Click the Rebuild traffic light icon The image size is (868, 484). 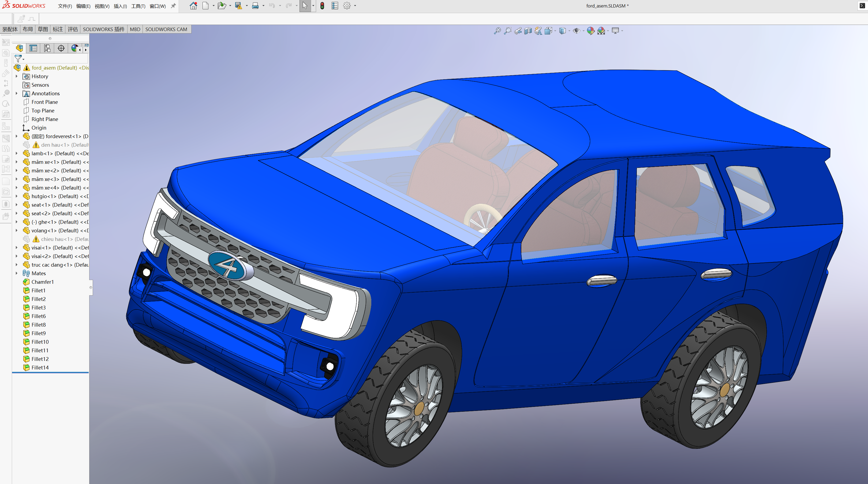click(x=322, y=6)
